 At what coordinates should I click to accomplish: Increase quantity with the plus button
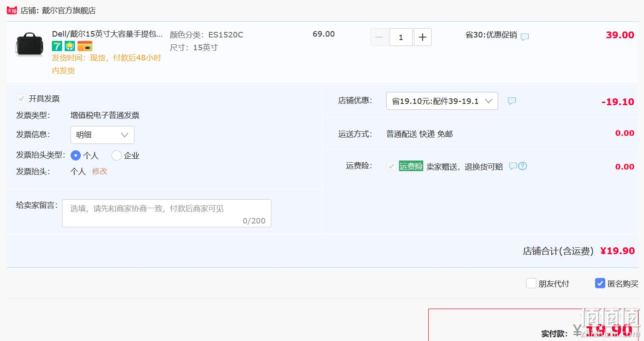coord(422,37)
